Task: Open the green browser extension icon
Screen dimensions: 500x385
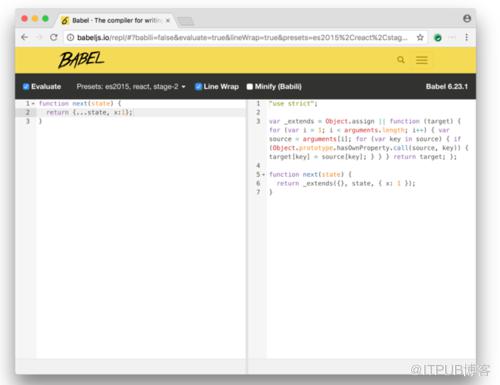Action: coord(438,38)
